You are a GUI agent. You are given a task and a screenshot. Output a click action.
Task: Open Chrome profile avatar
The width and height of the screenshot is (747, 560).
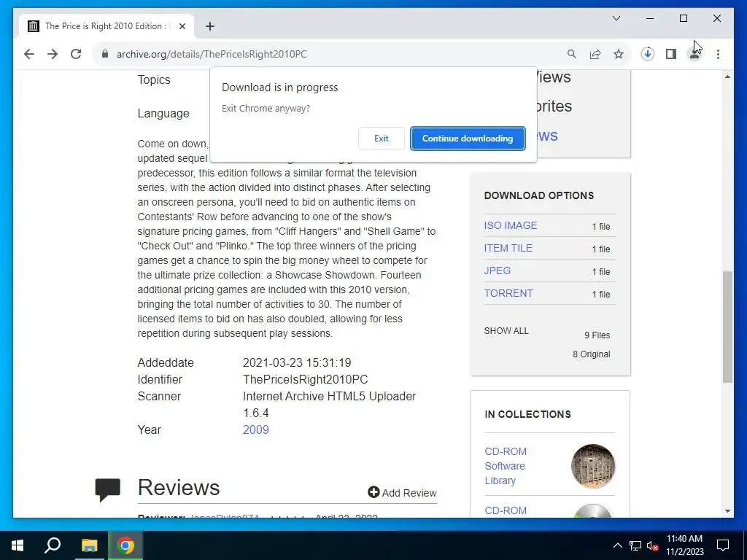tap(694, 54)
